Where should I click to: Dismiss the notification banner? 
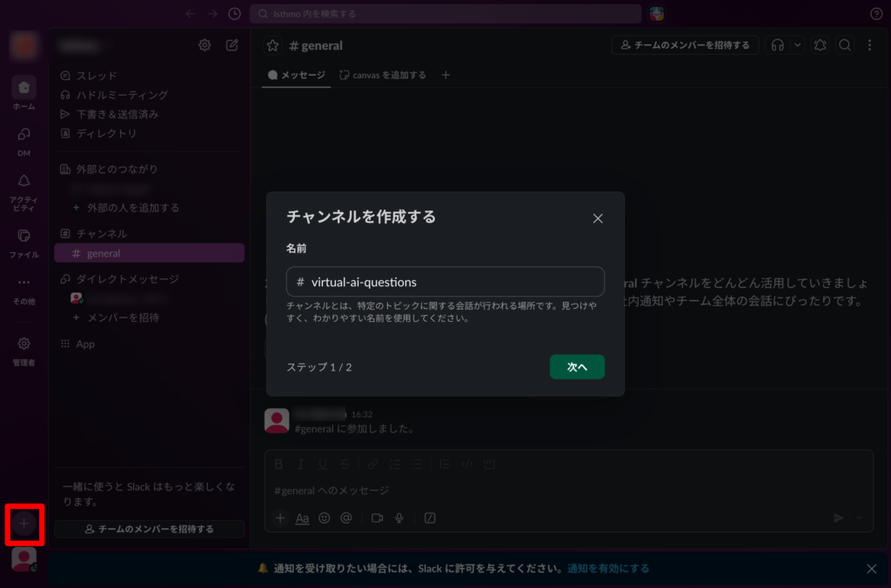click(x=871, y=569)
